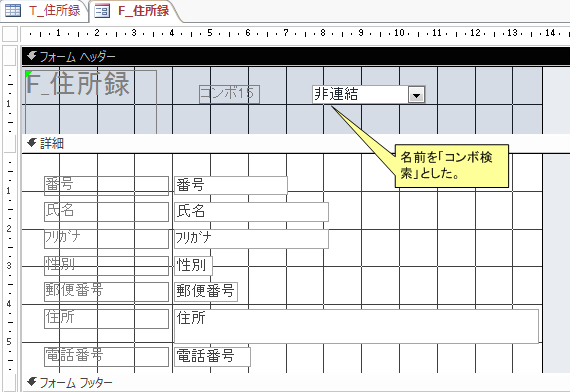Select the F_住所録 form tab

point(134,11)
